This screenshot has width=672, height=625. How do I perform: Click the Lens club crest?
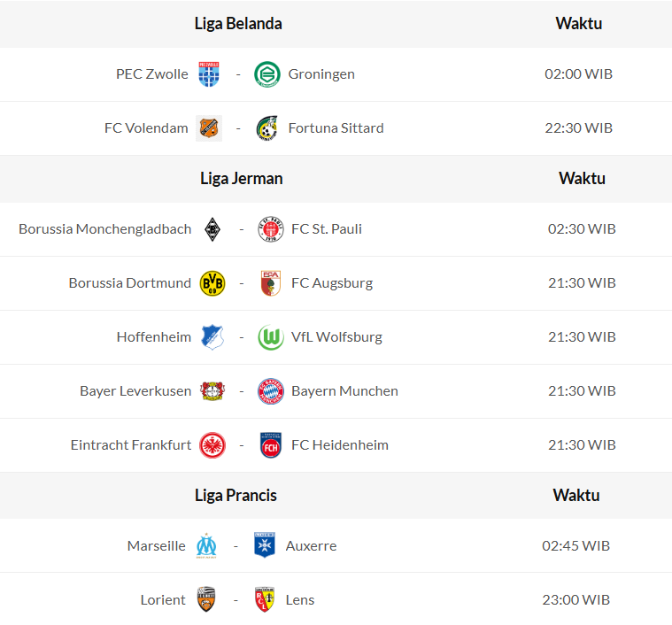265,600
